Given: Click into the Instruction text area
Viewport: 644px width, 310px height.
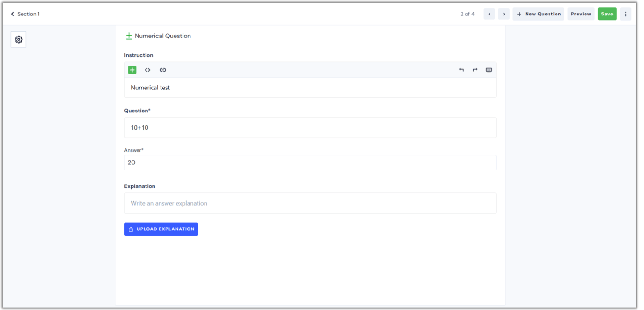Looking at the screenshot, I should point(310,88).
